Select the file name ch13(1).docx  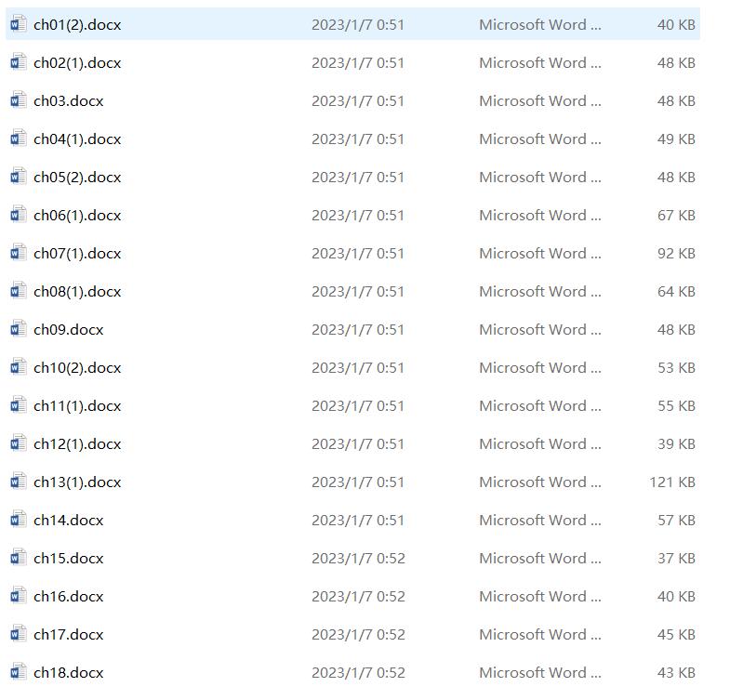tap(77, 482)
